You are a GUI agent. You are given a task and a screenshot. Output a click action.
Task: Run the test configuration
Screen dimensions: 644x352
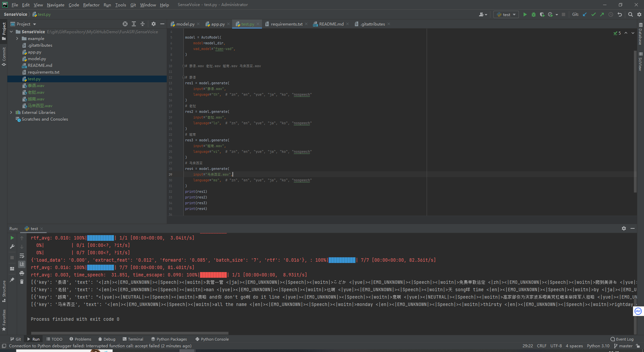525,14
